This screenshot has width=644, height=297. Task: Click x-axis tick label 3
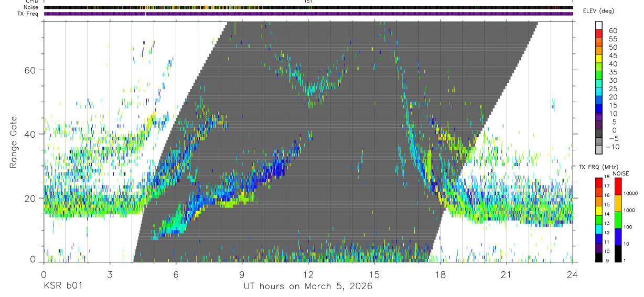click(x=109, y=274)
